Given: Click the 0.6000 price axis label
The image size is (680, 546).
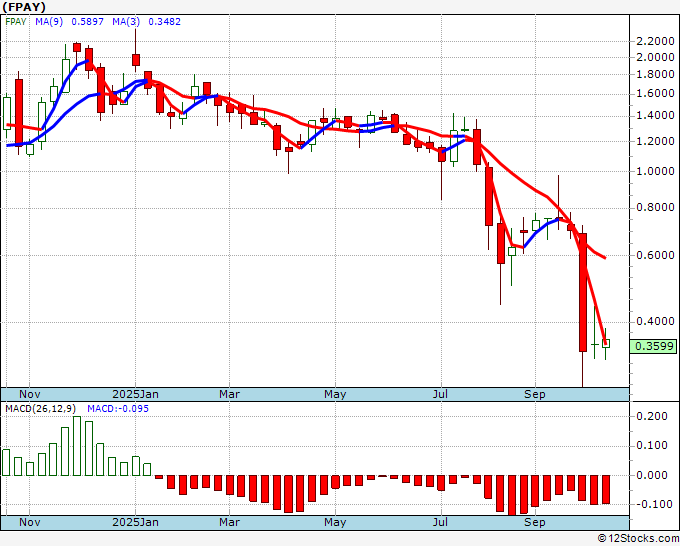Looking at the screenshot, I should click(x=655, y=255).
